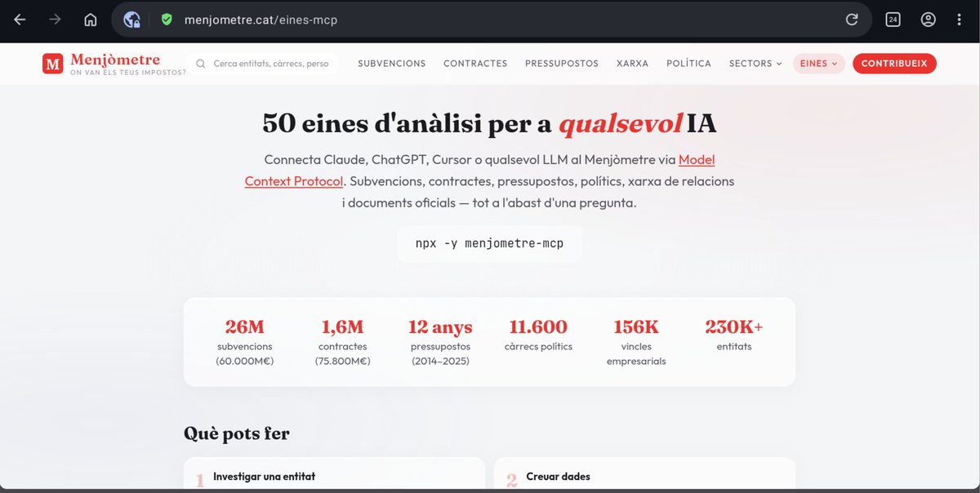Click the 1,6M contractes statistic
The height and width of the screenshot is (493, 980).
[343, 341]
